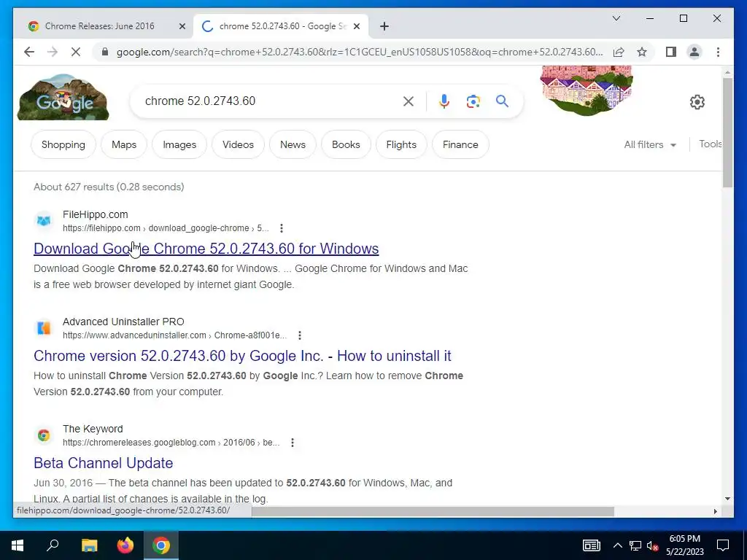Image resolution: width=747 pixels, height=560 pixels.
Task: Share this page from the address bar
Action: coord(619,52)
